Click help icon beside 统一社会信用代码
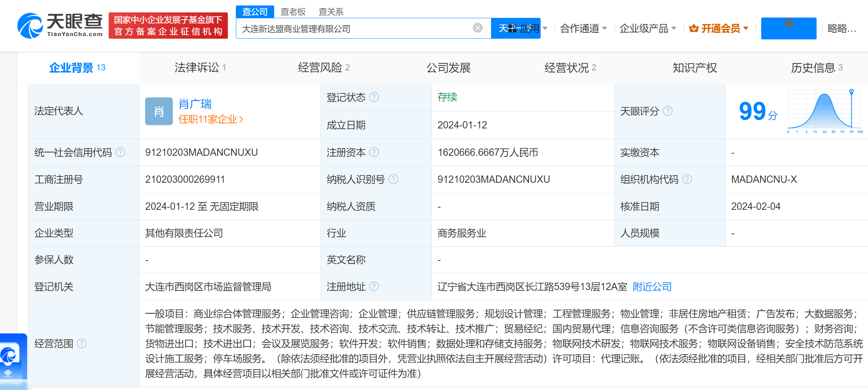 (120, 152)
